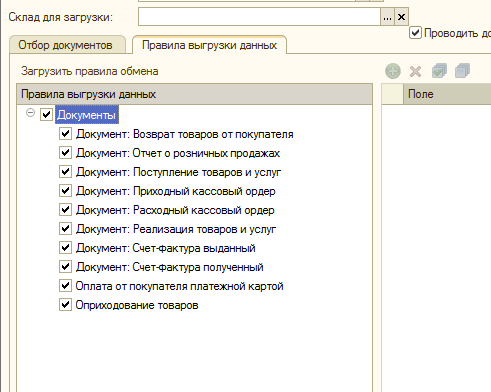Click the check all boxes icon
Screen dimensions: 491x392
tap(439, 71)
